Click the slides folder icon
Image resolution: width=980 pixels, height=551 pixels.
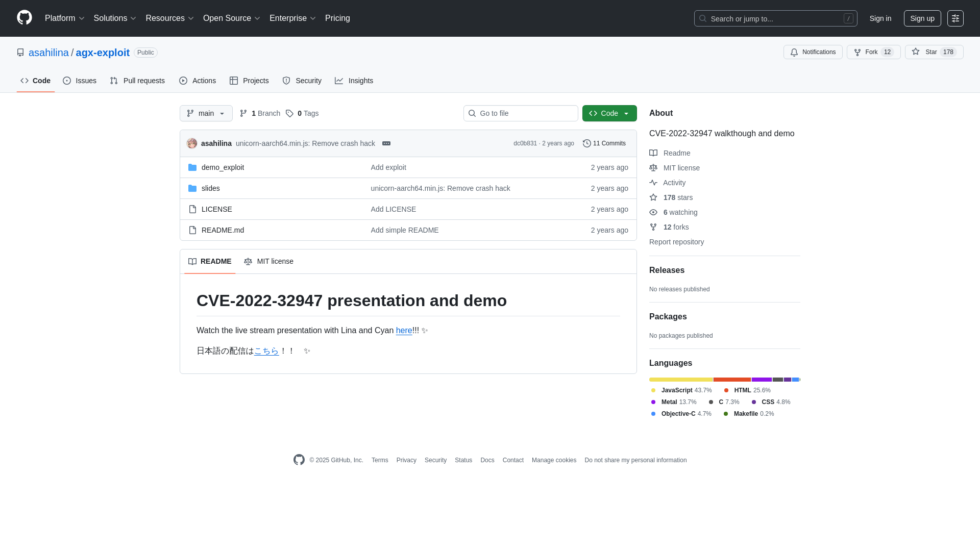click(192, 188)
